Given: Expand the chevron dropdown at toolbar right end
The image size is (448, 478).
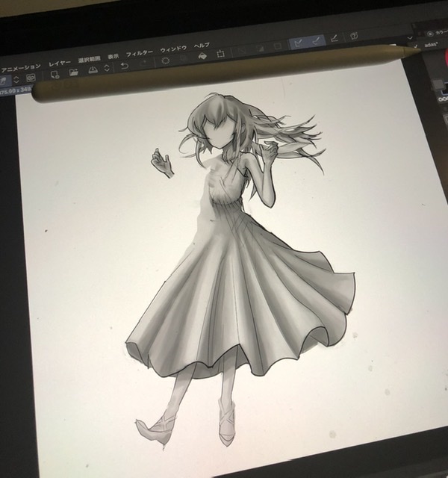Looking at the screenshot, I should pyautogui.click(x=410, y=38).
